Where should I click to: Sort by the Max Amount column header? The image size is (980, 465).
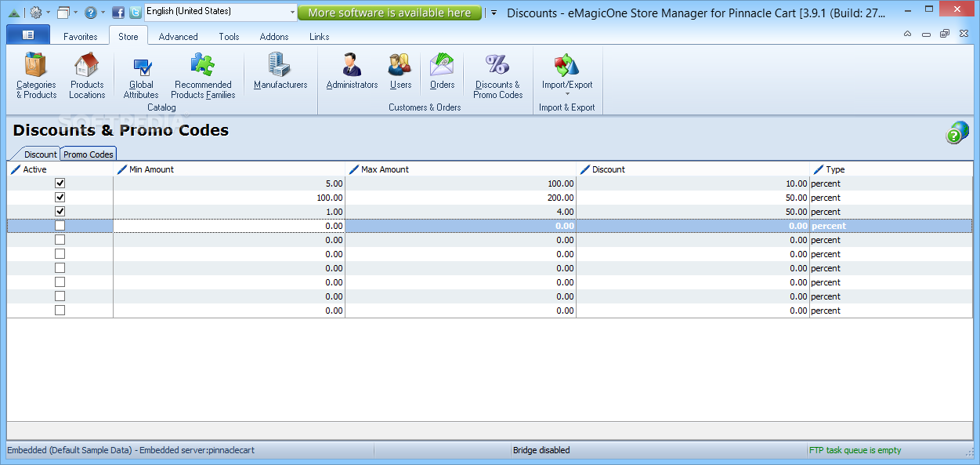461,169
